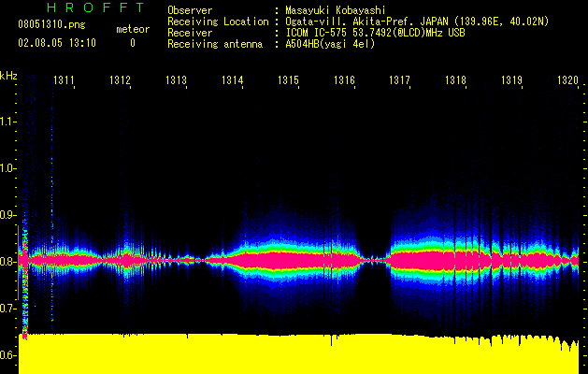Click the Receiving antenna label
The width and height of the screenshot is (588, 374).
coord(215,44)
